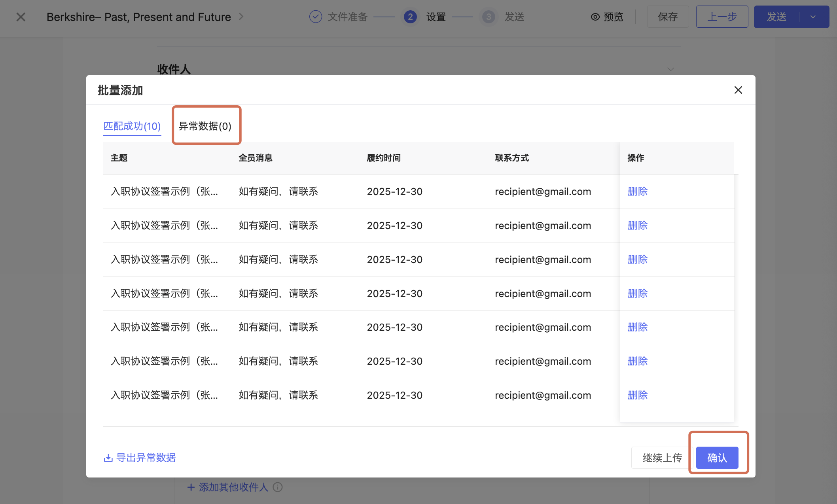
Task: Switch to the 异常数据(0) tab
Action: pos(205,126)
